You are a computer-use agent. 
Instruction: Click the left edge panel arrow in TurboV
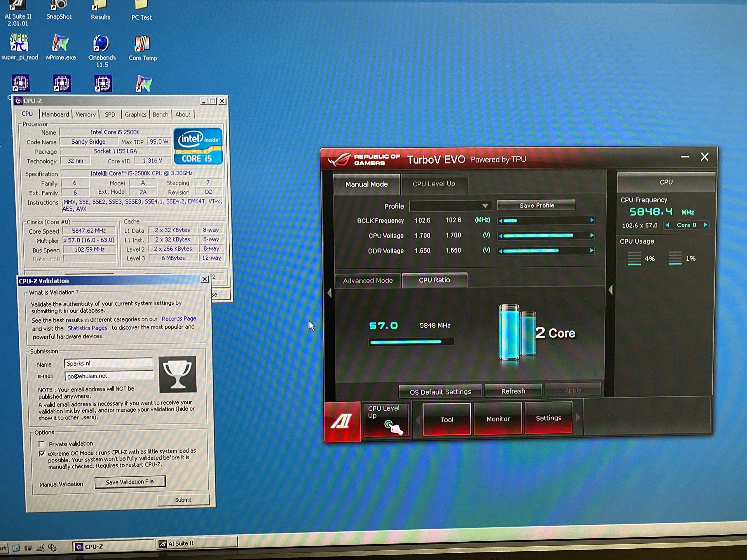[x=330, y=292]
